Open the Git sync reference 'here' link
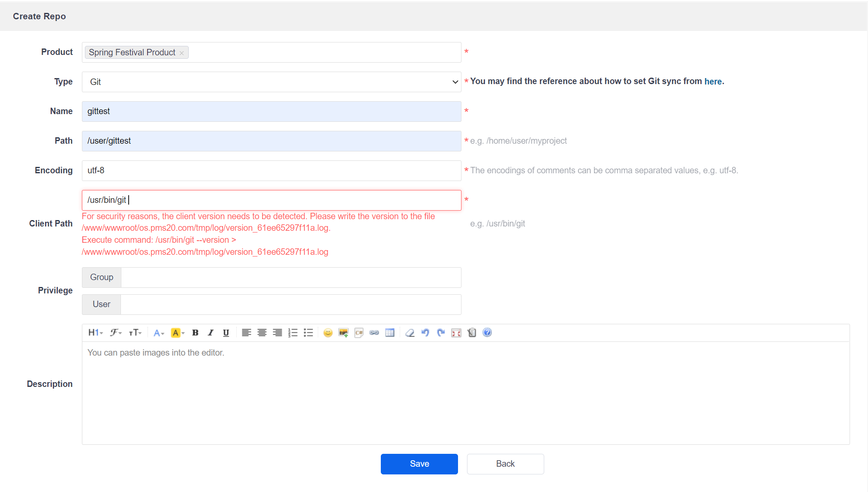The image size is (868, 492). click(x=712, y=81)
